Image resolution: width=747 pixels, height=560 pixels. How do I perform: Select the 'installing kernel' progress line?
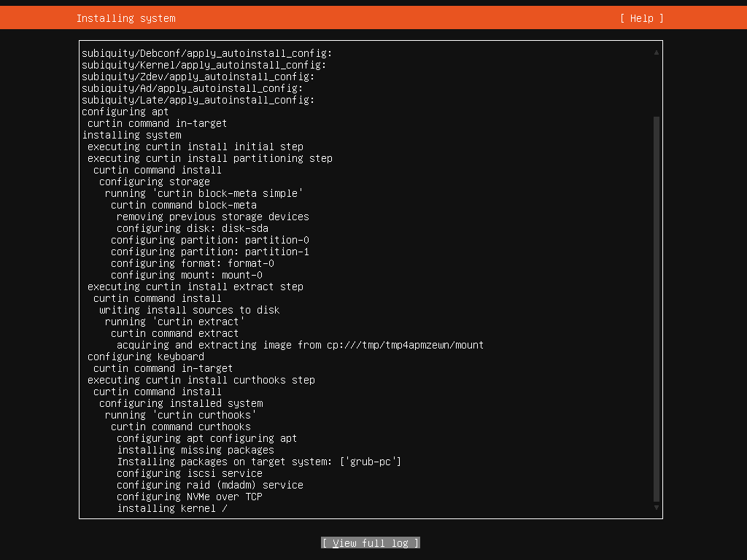(172, 508)
